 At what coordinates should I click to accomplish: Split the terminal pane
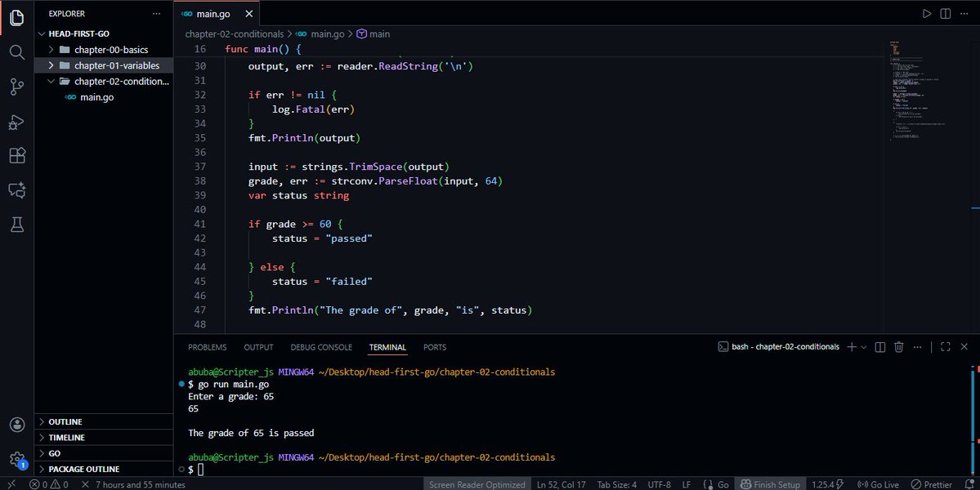pos(880,346)
